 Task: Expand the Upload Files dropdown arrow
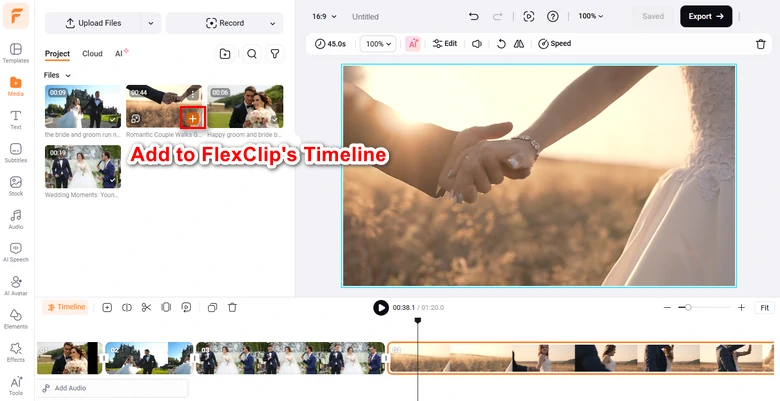[x=151, y=23]
